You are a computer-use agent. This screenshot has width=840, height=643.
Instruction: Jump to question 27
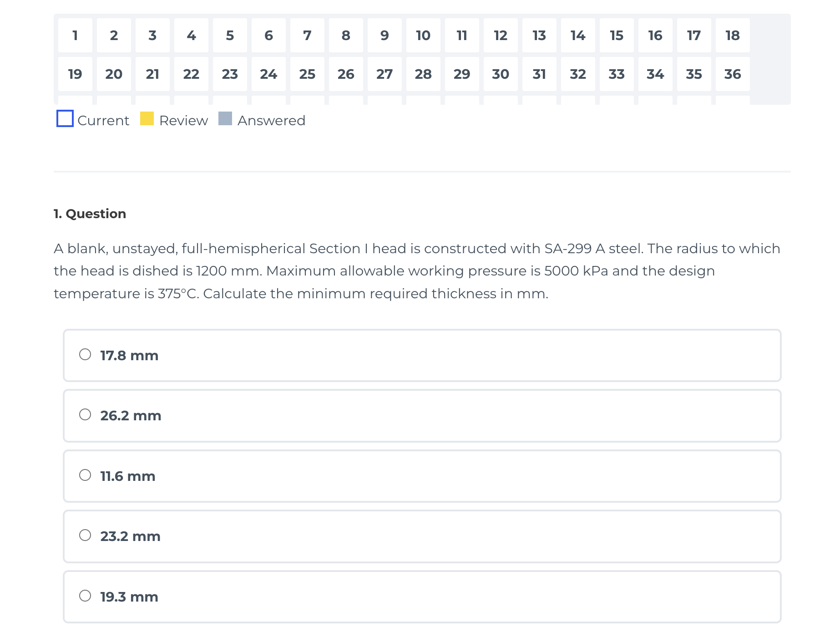(x=385, y=74)
